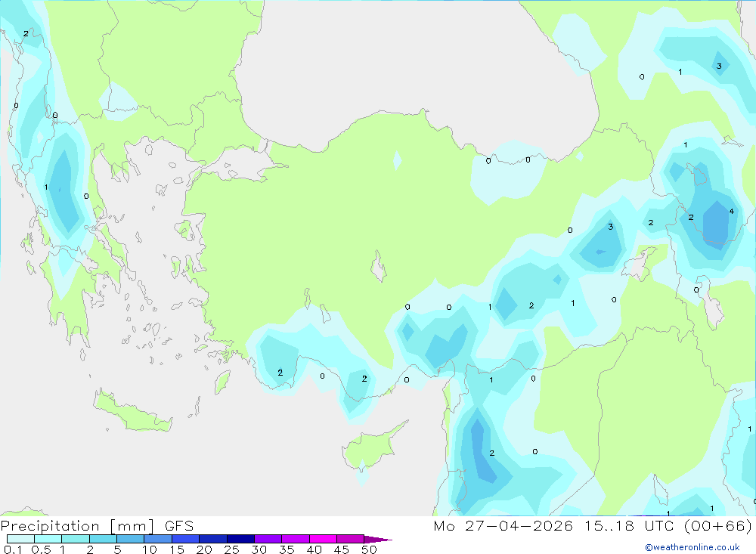Click the legend label '0.1'
Viewport: 756px width, 554px height.
[13, 549]
